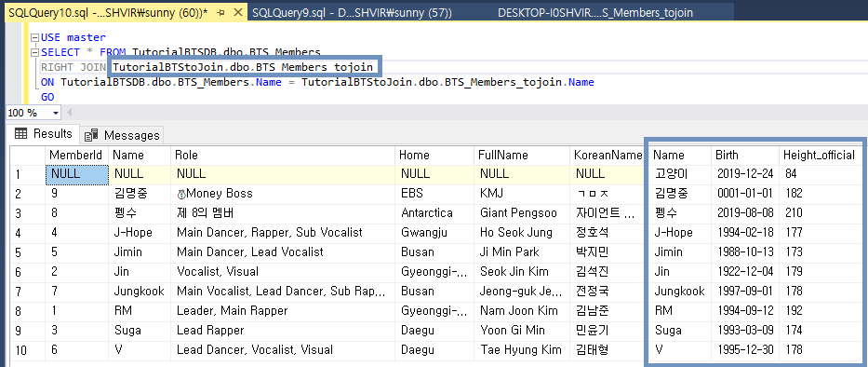
Task: Click the 2019-12-24 birth cell
Action: (x=744, y=174)
